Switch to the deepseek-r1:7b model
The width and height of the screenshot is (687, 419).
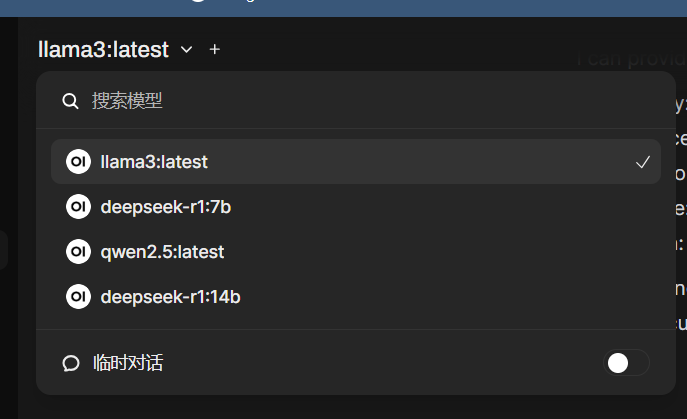166,207
